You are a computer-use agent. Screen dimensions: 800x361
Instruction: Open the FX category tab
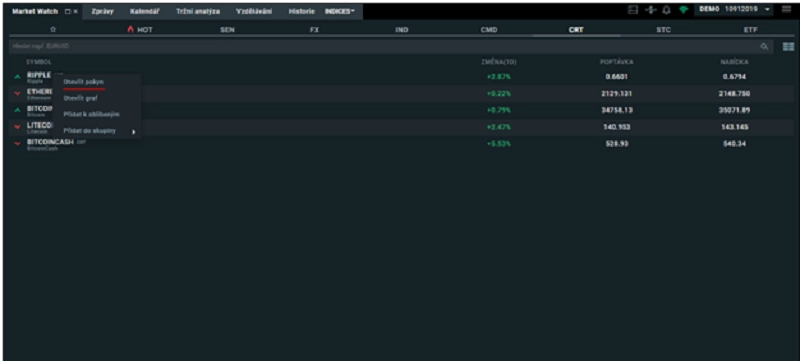(314, 30)
